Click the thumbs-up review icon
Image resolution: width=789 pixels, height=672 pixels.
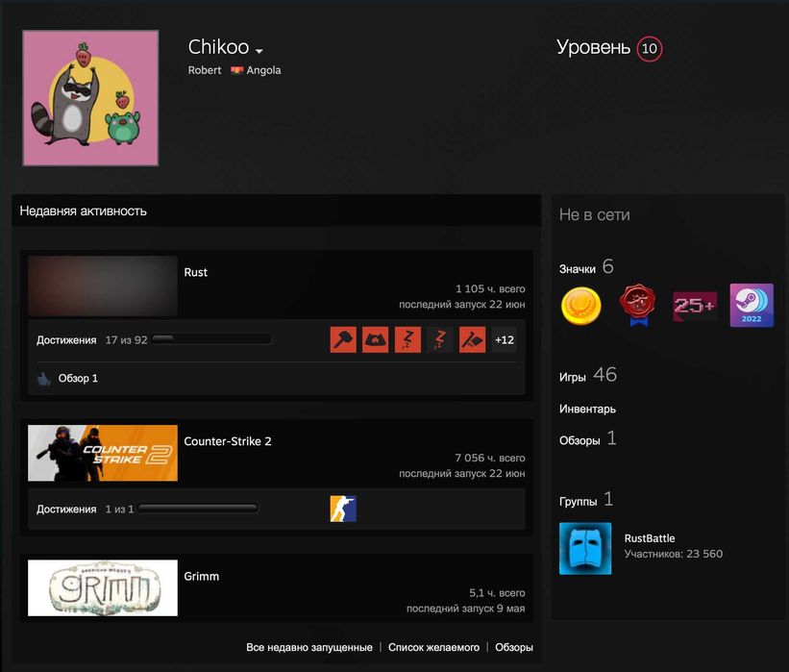click(x=44, y=379)
